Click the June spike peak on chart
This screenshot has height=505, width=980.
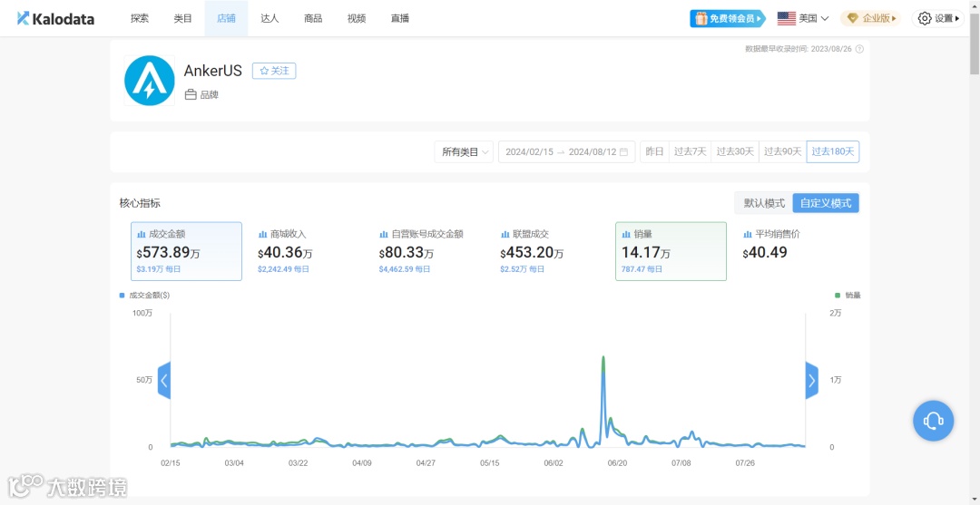603,357
